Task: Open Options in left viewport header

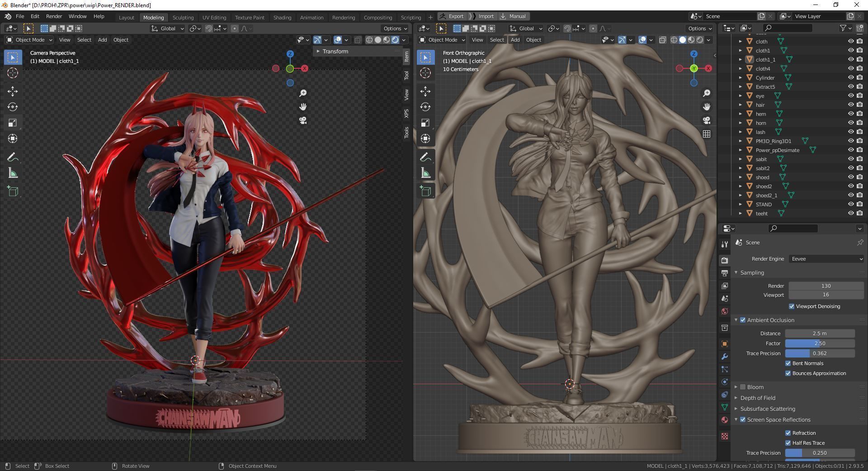Action: (x=395, y=29)
